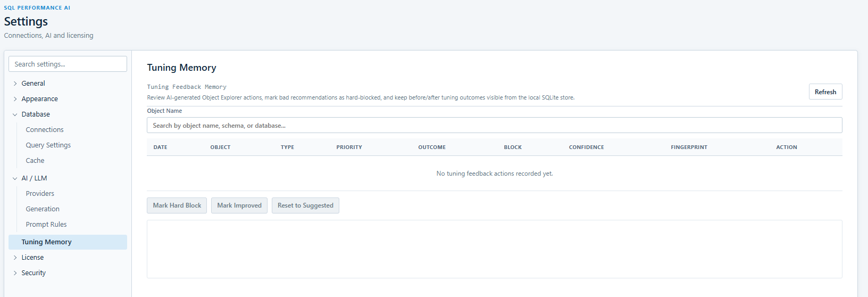This screenshot has height=297, width=868.
Task: Focus the Search settings field
Action: click(x=68, y=64)
